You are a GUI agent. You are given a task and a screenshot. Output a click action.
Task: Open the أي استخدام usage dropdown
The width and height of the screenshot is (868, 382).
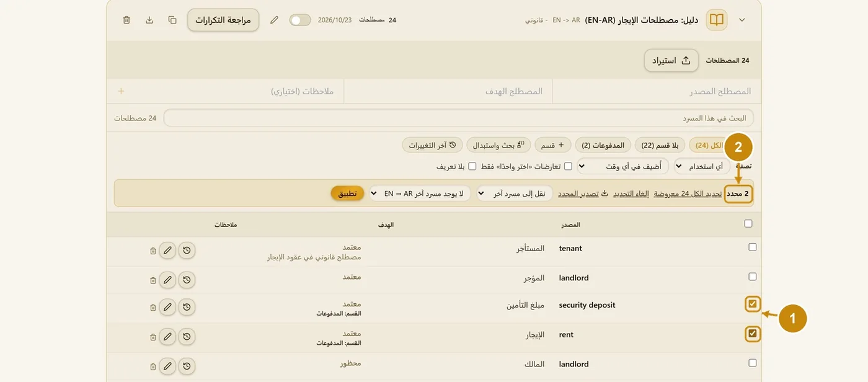point(702,166)
